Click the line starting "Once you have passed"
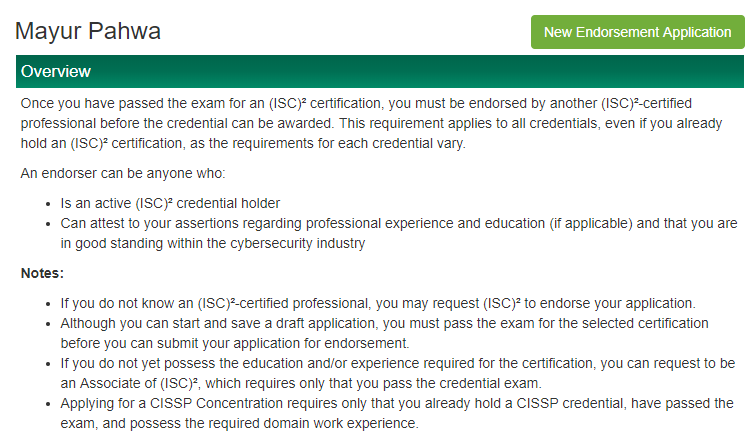The width and height of the screenshot is (756, 444). [x=356, y=103]
